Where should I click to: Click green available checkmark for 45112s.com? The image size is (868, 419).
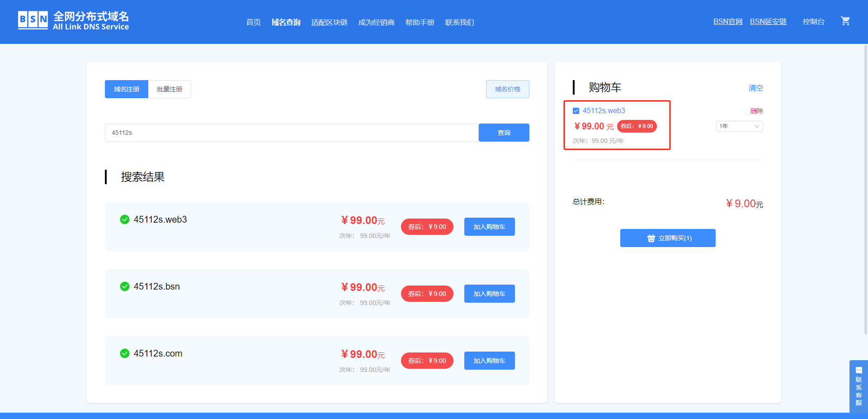[125, 353]
